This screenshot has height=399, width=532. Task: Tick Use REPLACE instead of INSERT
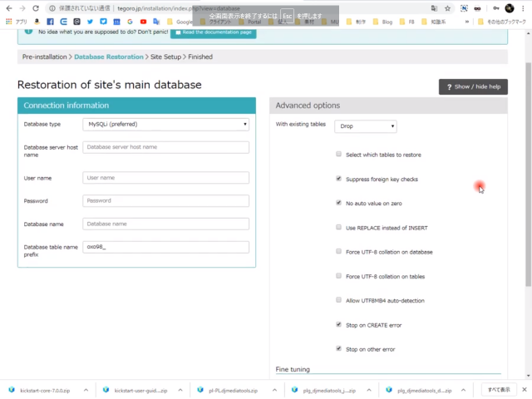[x=338, y=227]
